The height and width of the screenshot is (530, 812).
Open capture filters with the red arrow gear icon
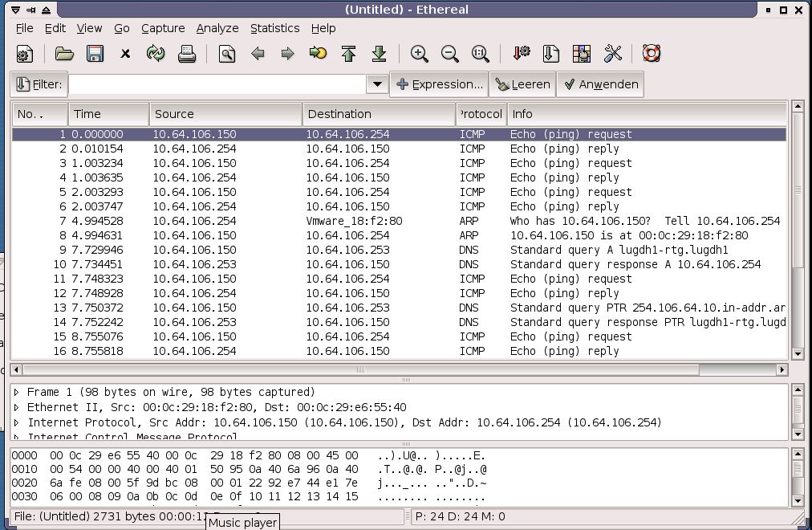pyautogui.click(x=521, y=53)
